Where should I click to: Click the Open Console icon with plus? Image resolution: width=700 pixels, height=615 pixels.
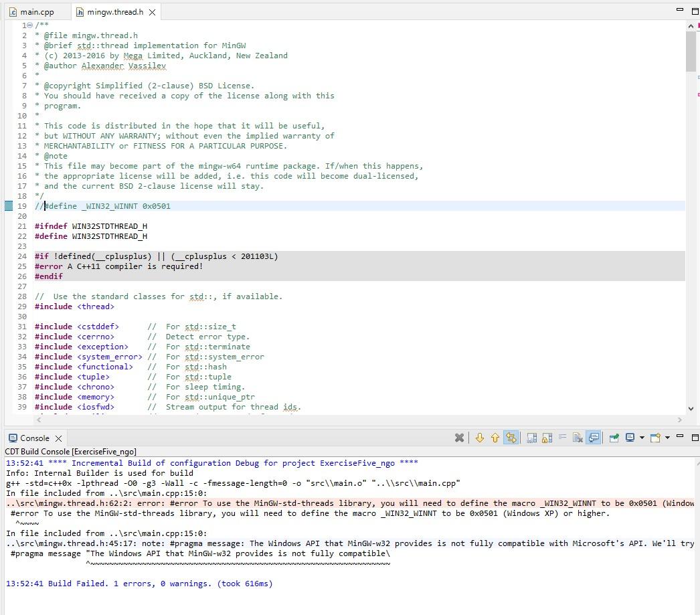(x=655, y=438)
